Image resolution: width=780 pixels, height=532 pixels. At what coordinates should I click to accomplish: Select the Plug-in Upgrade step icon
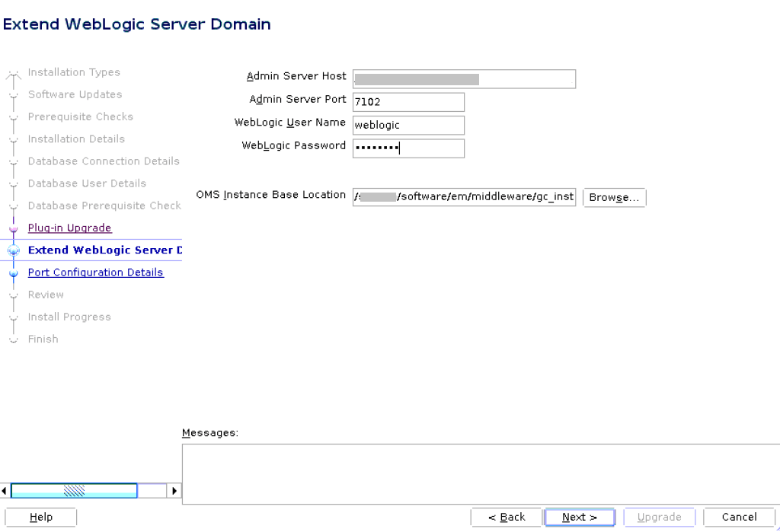pyautogui.click(x=13, y=228)
